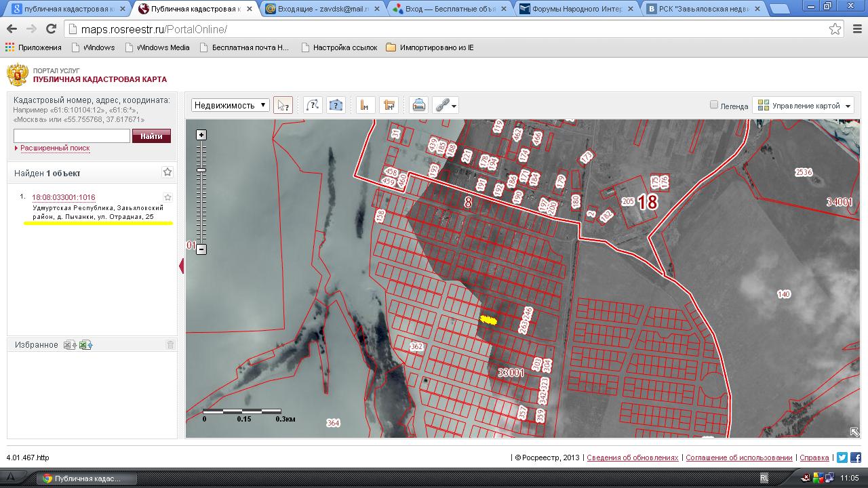
Task: Click the Rosreestr portal emblem logo
Action: [x=18, y=75]
